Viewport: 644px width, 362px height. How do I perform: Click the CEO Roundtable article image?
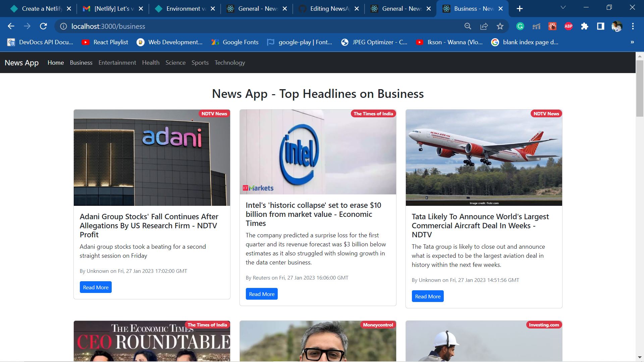click(x=152, y=341)
